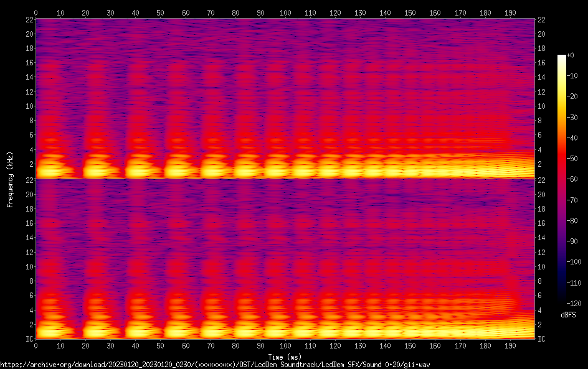This screenshot has width=588, height=369.
Task: Select the 100 ms tick on bottom time axis
Action: coord(285,346)
